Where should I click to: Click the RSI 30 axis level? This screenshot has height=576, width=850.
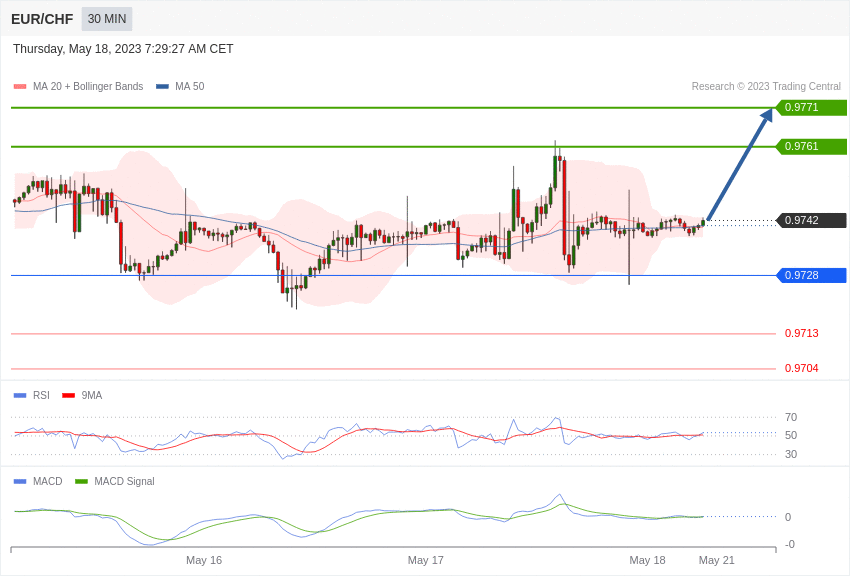click(x=791, y=454)
